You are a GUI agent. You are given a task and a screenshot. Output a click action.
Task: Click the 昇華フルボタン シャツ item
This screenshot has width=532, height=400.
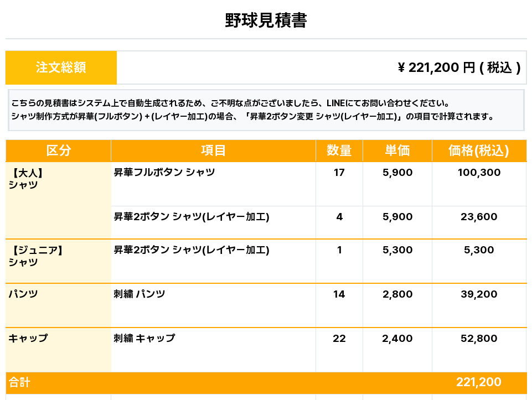[164, 173]
